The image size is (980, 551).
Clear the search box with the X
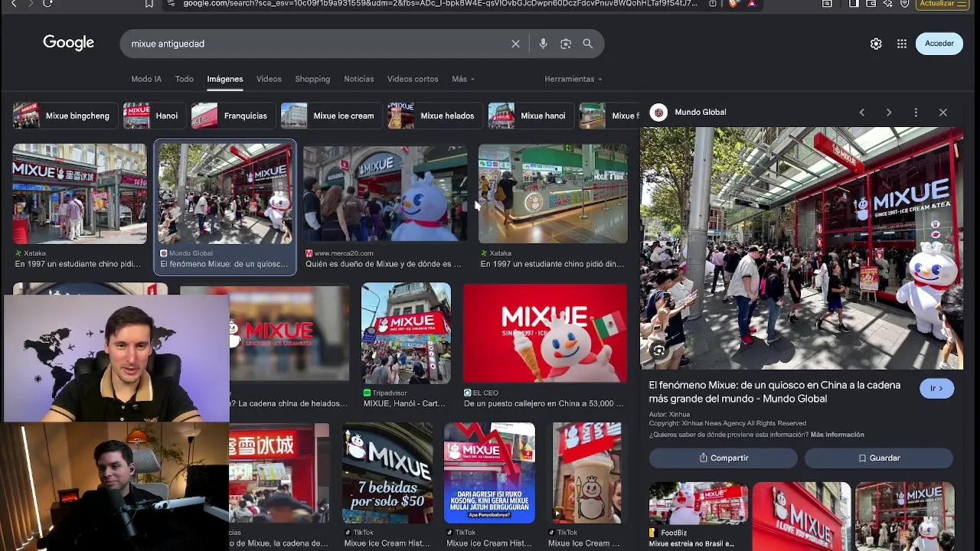pyautogui.click(x=515, y=44)
